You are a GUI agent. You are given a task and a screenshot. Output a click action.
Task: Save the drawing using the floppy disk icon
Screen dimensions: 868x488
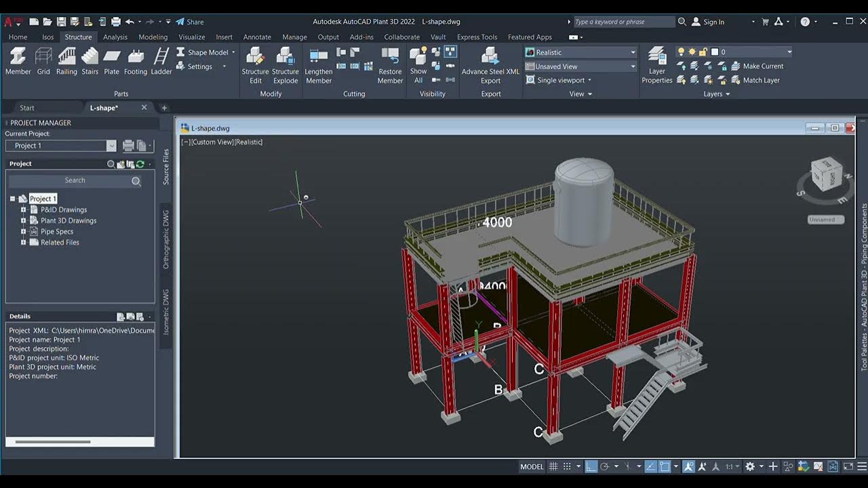(62, 22)
